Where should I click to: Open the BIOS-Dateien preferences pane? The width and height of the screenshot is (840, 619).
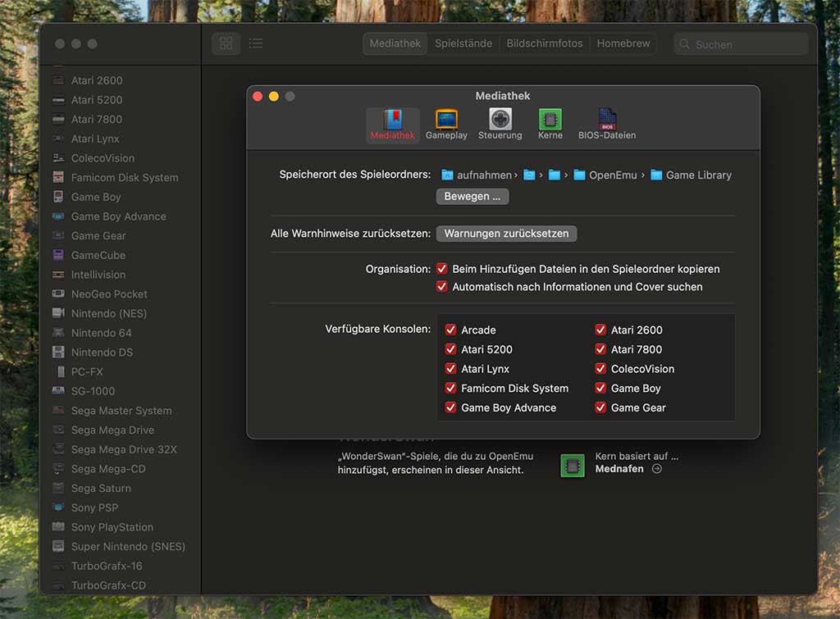(x=607, y=125)
